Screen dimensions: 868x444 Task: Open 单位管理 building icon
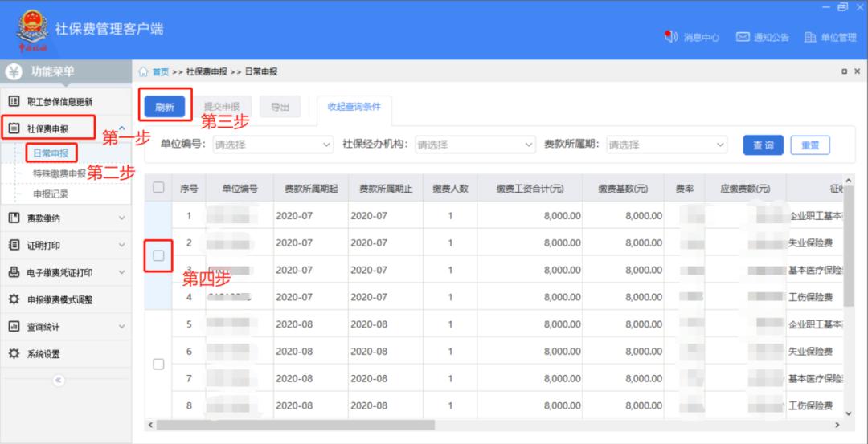point(810,37)
